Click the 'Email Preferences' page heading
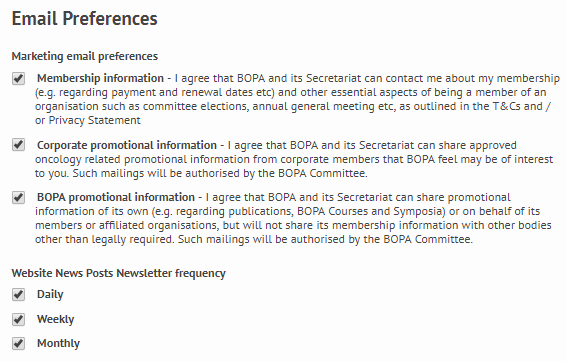 (x=84, y=19)
